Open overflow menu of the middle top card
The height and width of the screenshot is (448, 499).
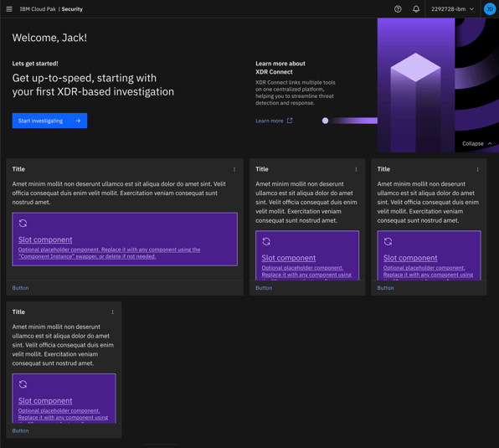click(x=356, y=169)
